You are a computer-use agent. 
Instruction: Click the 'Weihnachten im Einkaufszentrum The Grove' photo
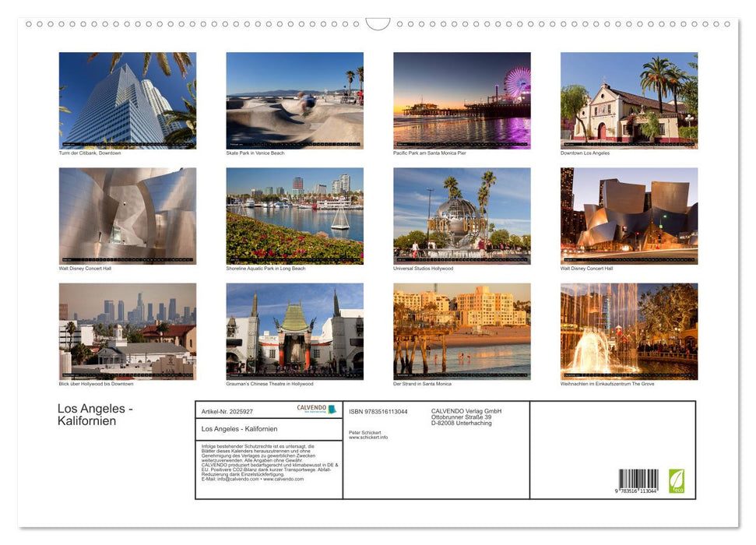(628, 331)
